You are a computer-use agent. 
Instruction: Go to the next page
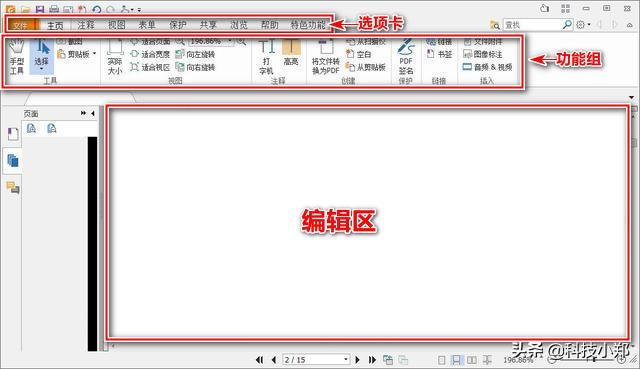(x=358, y=360)
